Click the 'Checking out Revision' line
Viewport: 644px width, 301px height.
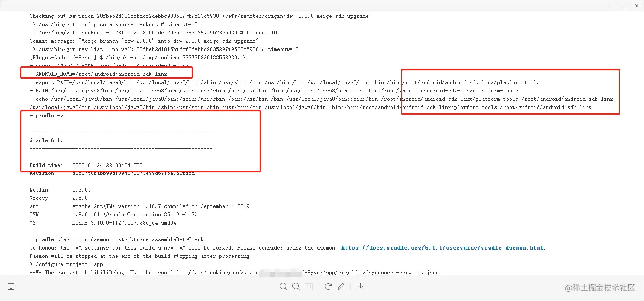tap(200, 16)
